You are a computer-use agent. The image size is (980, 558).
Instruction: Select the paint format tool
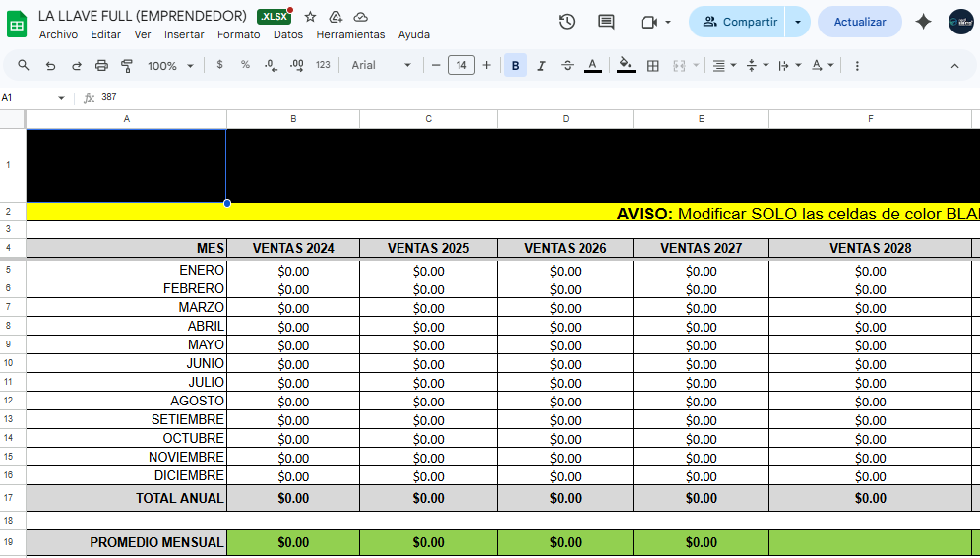pos(126,66)
